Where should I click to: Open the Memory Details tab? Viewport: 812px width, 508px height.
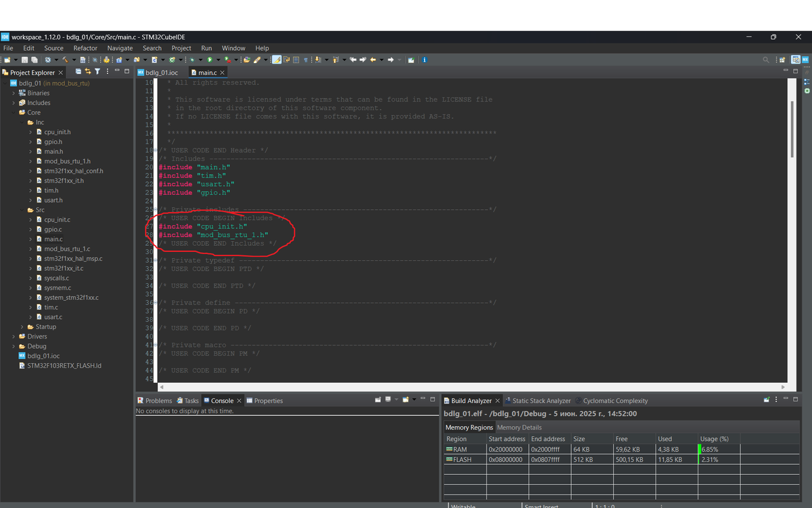[519, 427]
